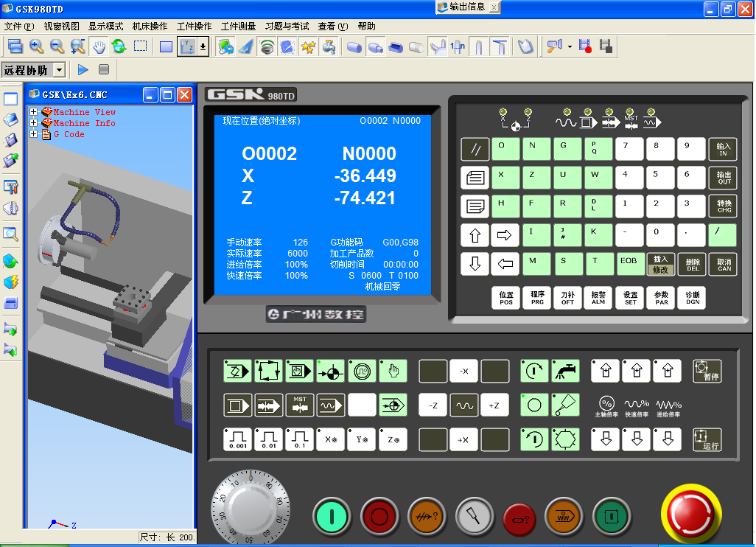Toggle the single block mode key
This screenshot has width=756, height=547.
pos(238,405)
